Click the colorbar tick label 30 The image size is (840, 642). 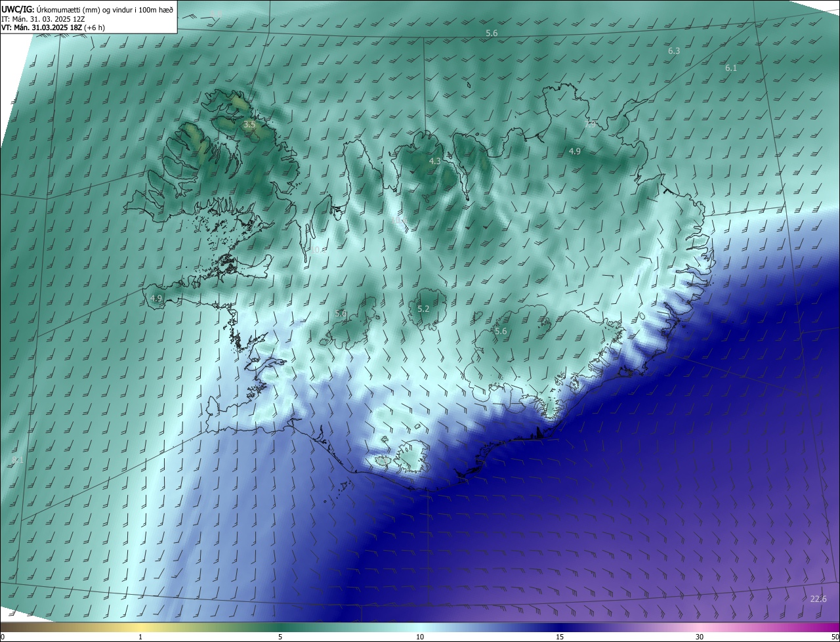coord(700,637)
